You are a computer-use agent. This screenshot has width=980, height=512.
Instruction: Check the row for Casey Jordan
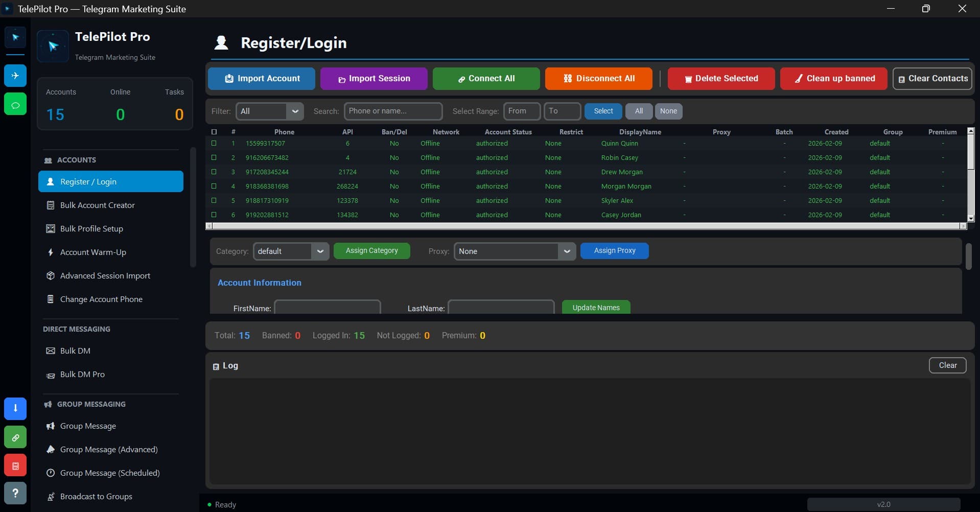214,215
